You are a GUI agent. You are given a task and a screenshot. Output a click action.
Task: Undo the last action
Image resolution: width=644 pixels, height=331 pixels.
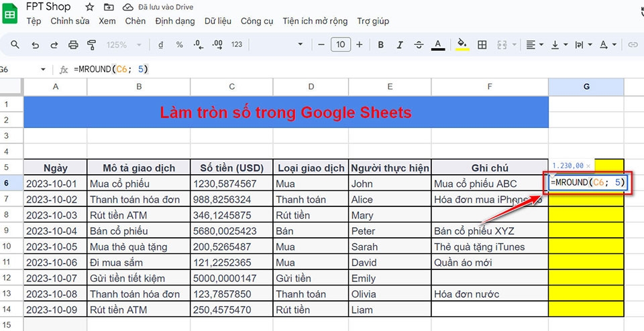(x=36, y=45)
